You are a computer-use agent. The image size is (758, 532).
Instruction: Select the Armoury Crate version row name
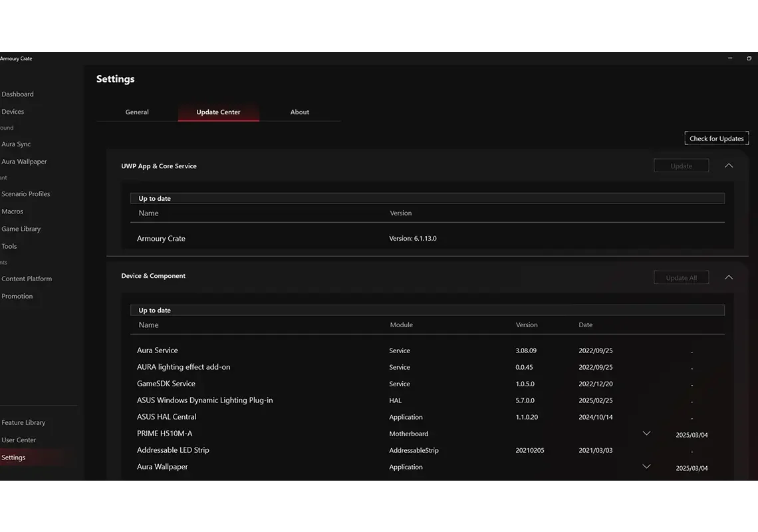(161, 239)
